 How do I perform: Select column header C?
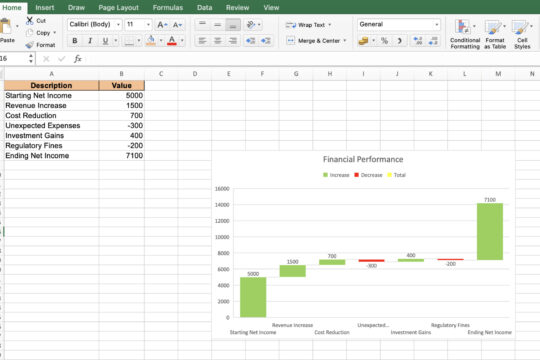(x=161, y=74)
